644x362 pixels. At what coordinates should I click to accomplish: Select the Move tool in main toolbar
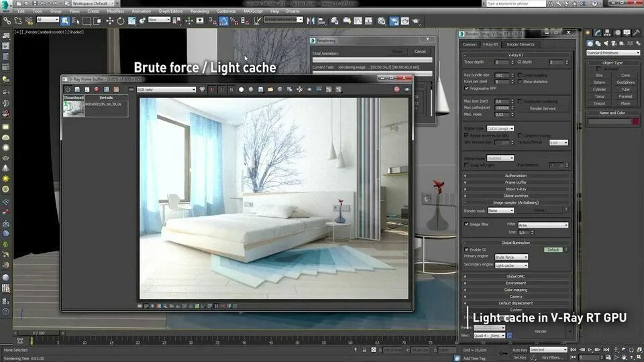click(109, 21)
